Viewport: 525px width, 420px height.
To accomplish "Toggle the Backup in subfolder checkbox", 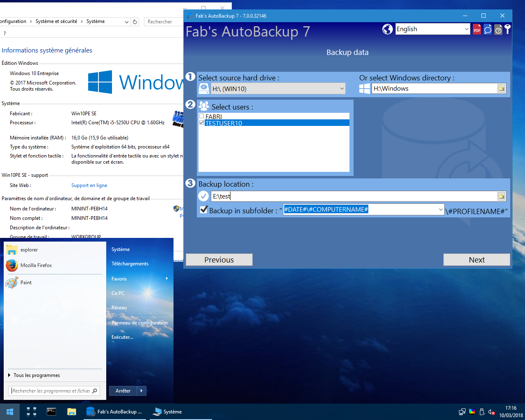I will pos(203,210).
